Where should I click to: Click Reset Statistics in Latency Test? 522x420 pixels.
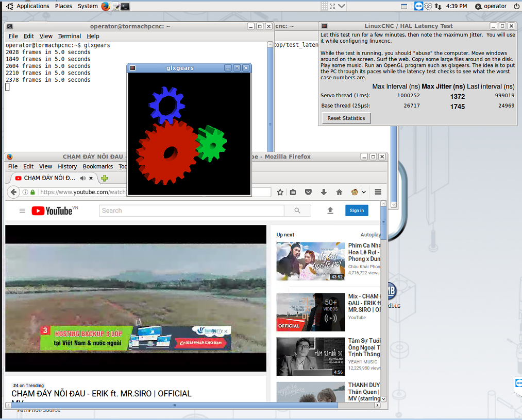(346, 118)
